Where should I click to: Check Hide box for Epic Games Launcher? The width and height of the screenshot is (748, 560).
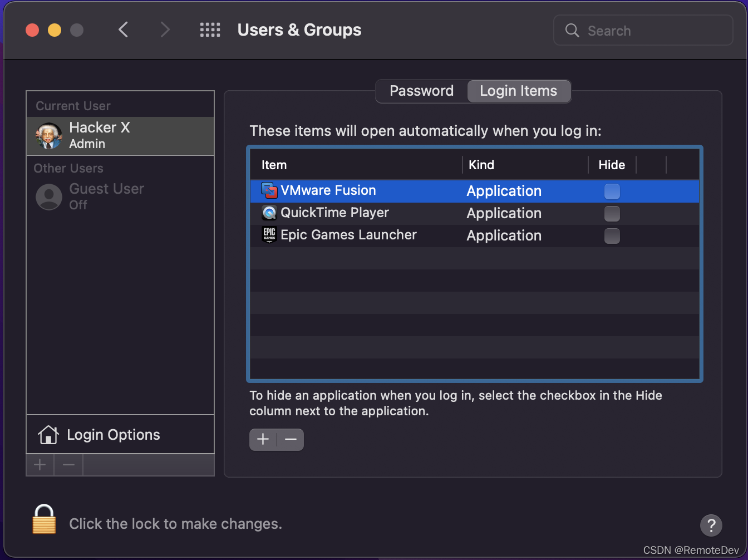[612, 236]
